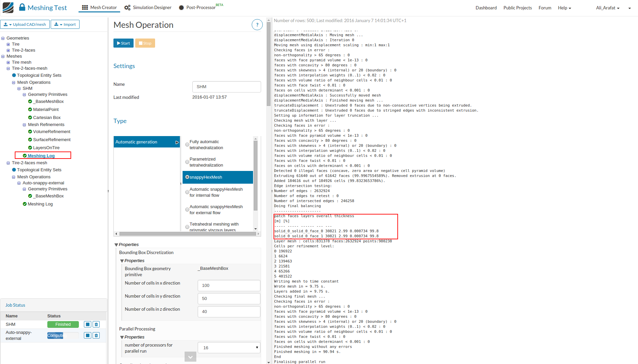Image resolution: width=638 pixels, height=364 pixels.
Task: Click the Mesh Creator grid icon
Action: coord(85,7)
